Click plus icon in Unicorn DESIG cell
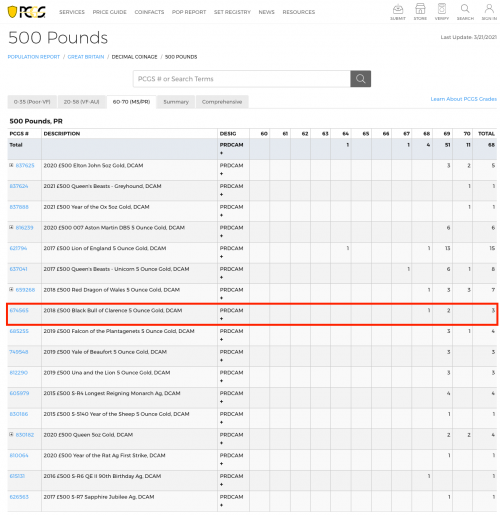 point(221,277)
